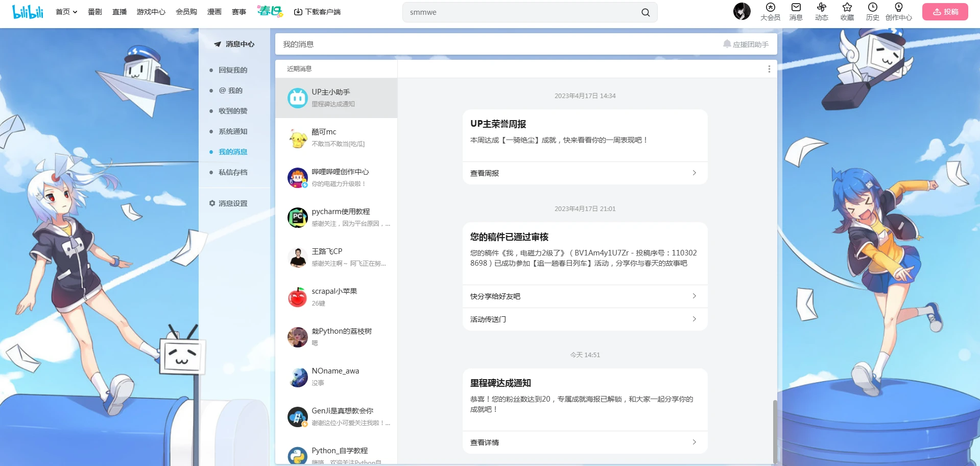Open the three-dot more options menu
Screen dimensions: 980x466
[x=769, y=69]
